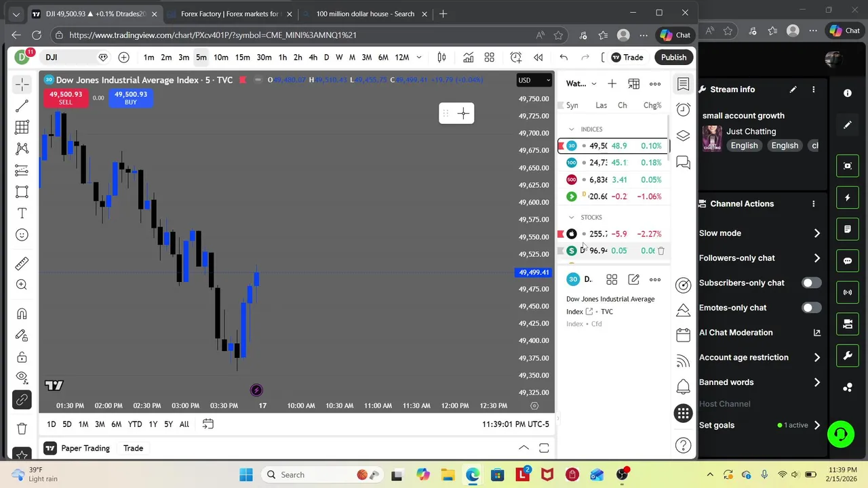Screen dimensions: 868x488
Task: Expand Slow mode options
Action: 816,233
